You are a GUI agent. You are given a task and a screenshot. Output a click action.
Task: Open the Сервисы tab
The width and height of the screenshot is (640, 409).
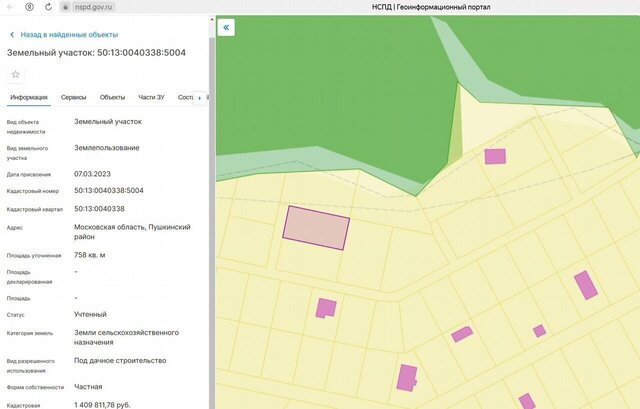pos(73,98)
